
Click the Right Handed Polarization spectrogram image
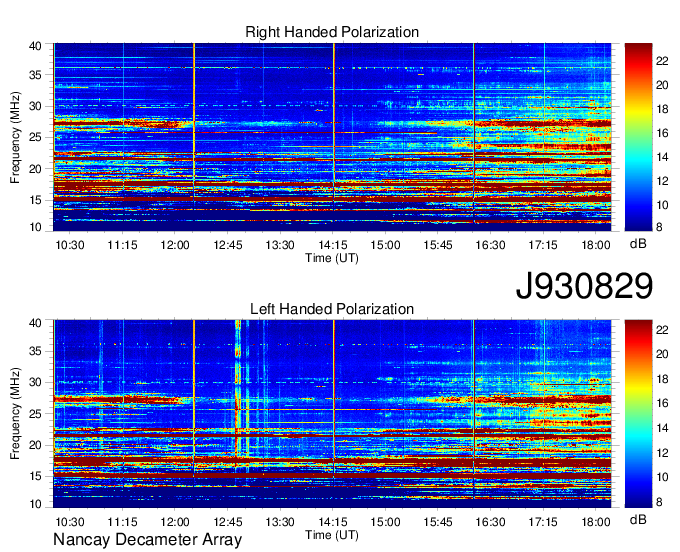coord(332,137)
